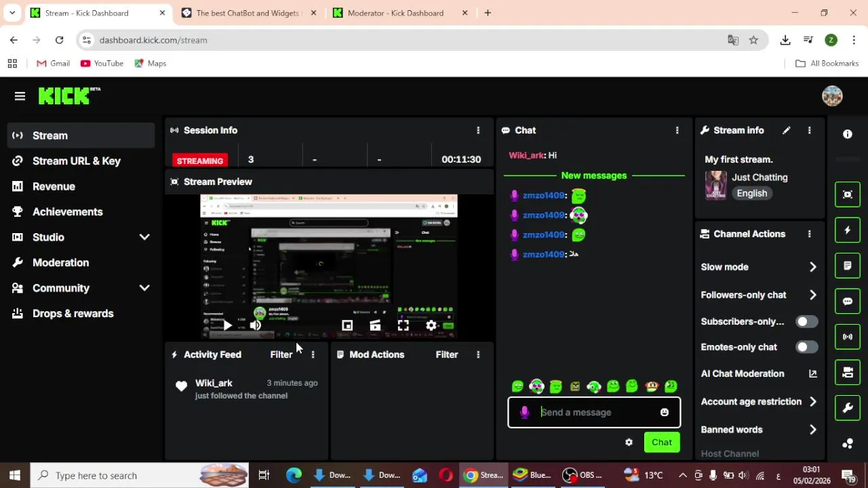868x488 pixels.
Task: Click the Kick logo
Action: click(69, 96)
